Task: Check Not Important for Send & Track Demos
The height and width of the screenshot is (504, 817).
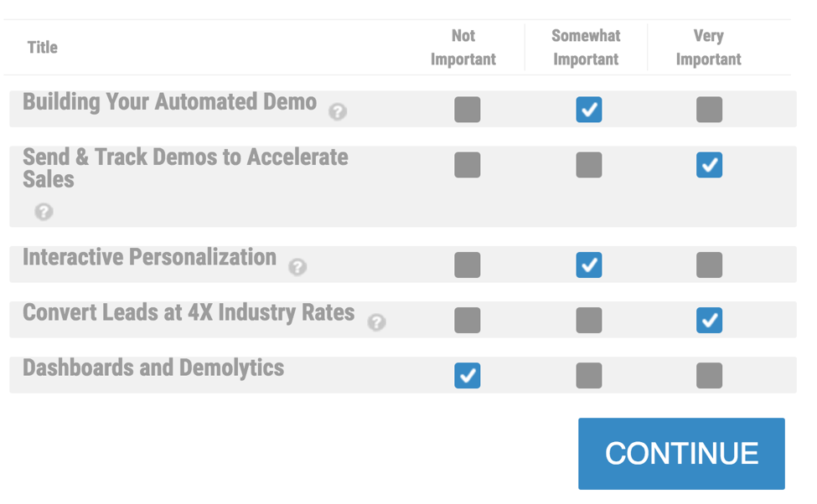Action: coord(467,165)
